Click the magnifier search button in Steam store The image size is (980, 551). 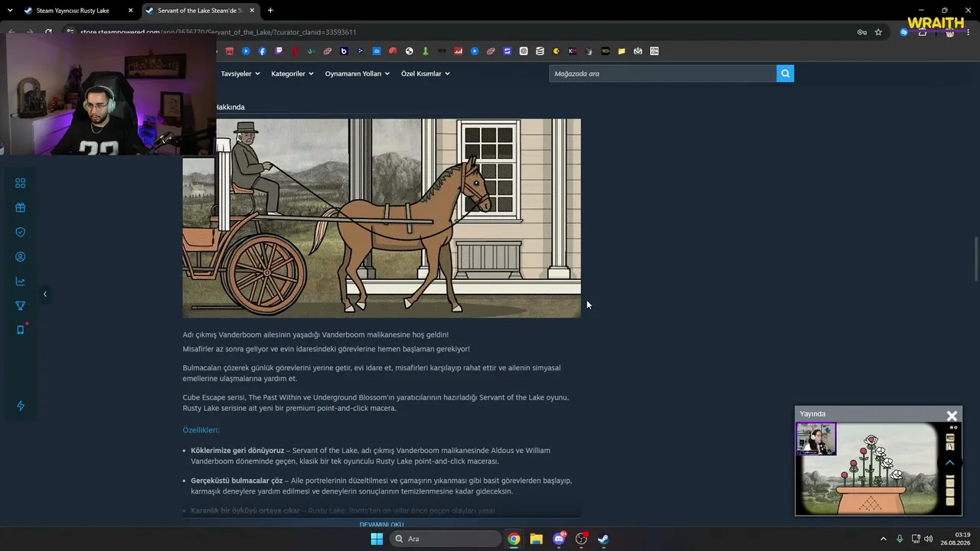tap(785, 73)
